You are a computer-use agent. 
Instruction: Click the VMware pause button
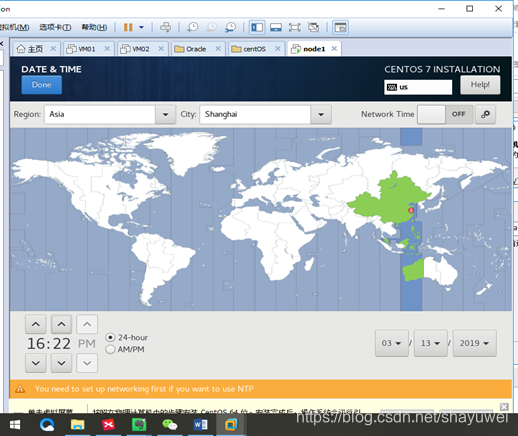(x=128, y=27)
